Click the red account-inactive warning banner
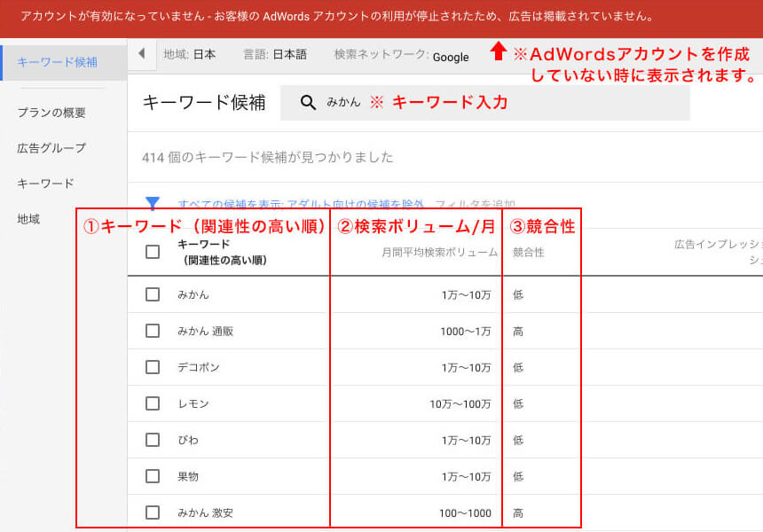Screen dimensions: 763x532 tap(381, 19)
